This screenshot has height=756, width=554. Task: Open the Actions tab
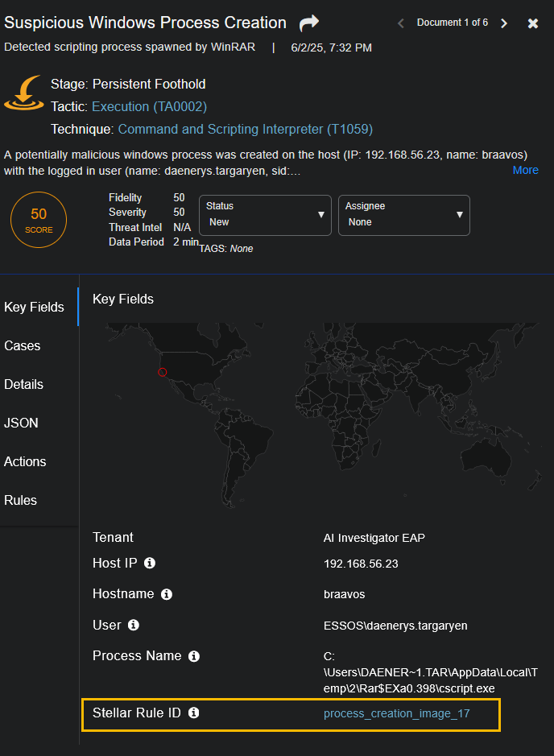[25, 461]
